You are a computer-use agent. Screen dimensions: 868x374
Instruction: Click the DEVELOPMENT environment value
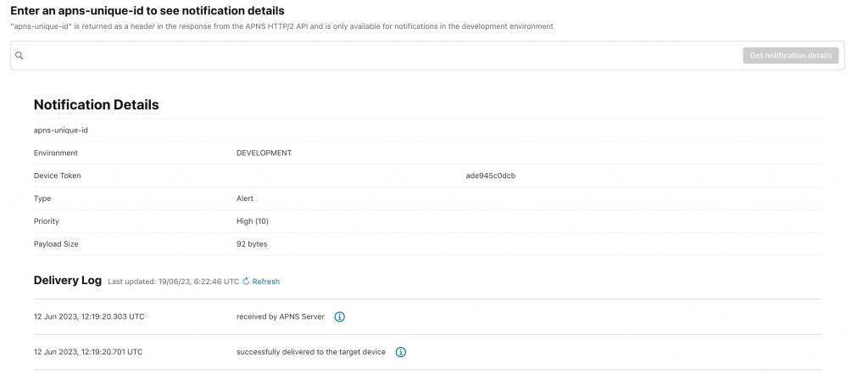pos(264,154)
